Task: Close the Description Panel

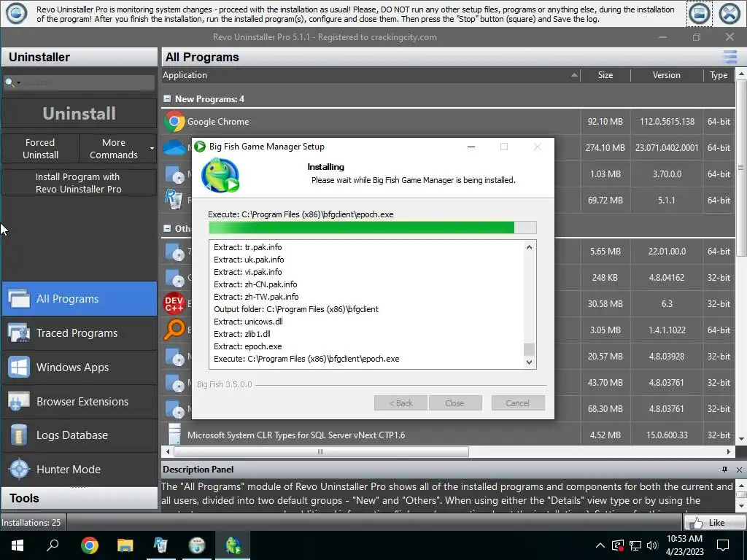Action: (739, 470)
